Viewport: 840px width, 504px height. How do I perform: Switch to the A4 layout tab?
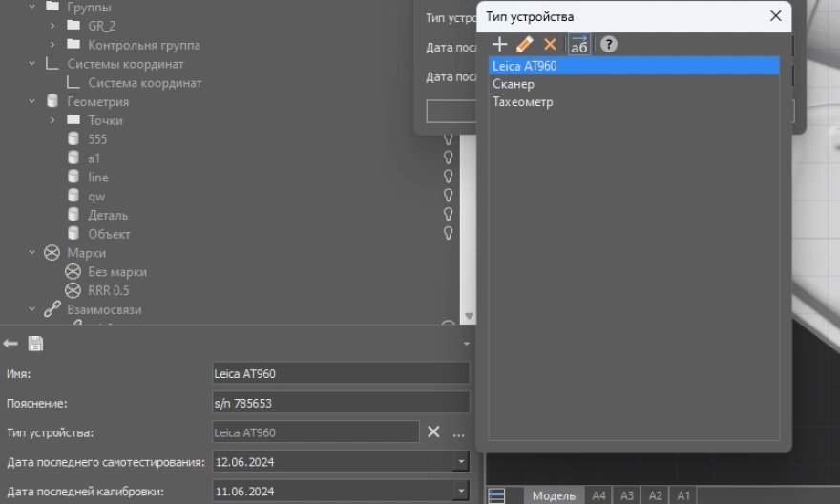[598, 495]
